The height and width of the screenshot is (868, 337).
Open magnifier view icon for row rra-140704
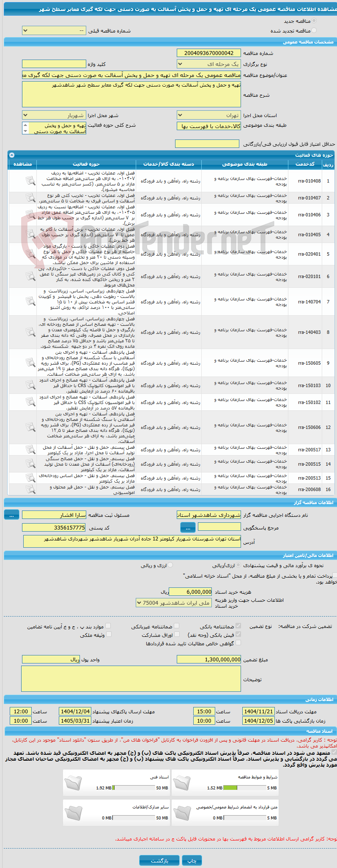30,301
